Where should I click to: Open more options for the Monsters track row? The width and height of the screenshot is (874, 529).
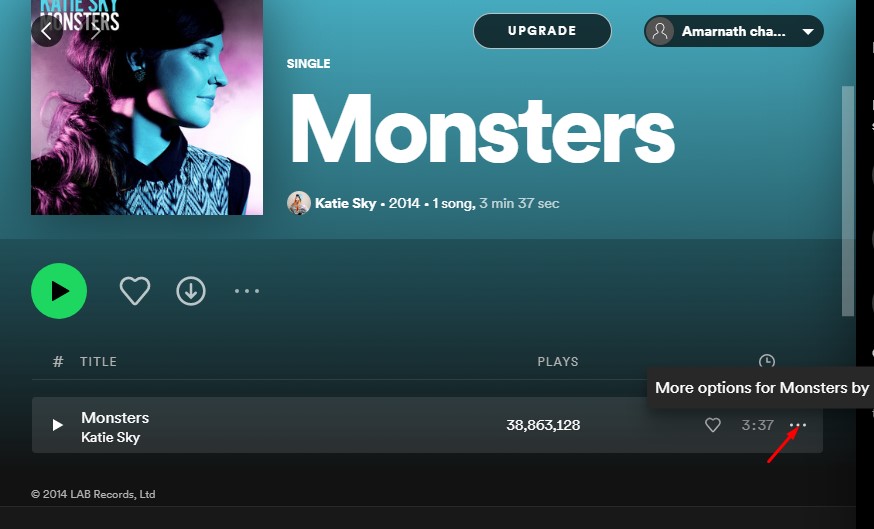coord(798,425)
